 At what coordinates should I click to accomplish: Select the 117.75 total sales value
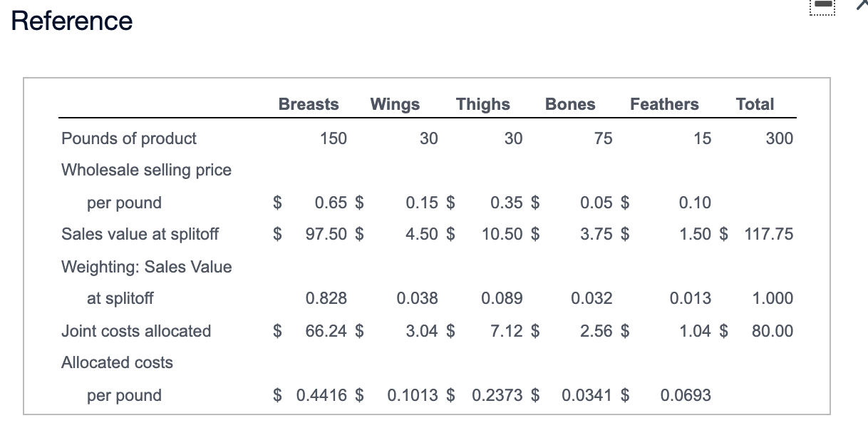click(769, 234)
